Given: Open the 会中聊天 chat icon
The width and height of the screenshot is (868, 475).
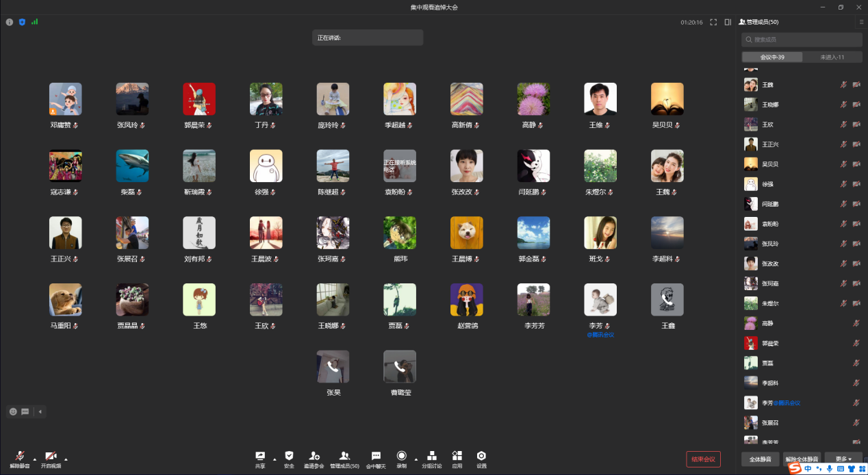Looking at the screenshot, I should [376, 457].
